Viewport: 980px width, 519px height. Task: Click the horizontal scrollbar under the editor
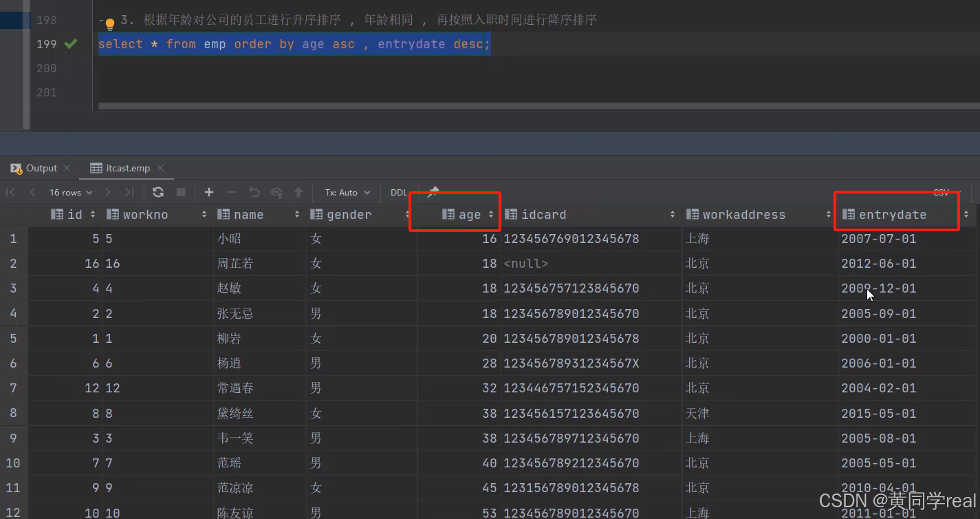(538, 107)
